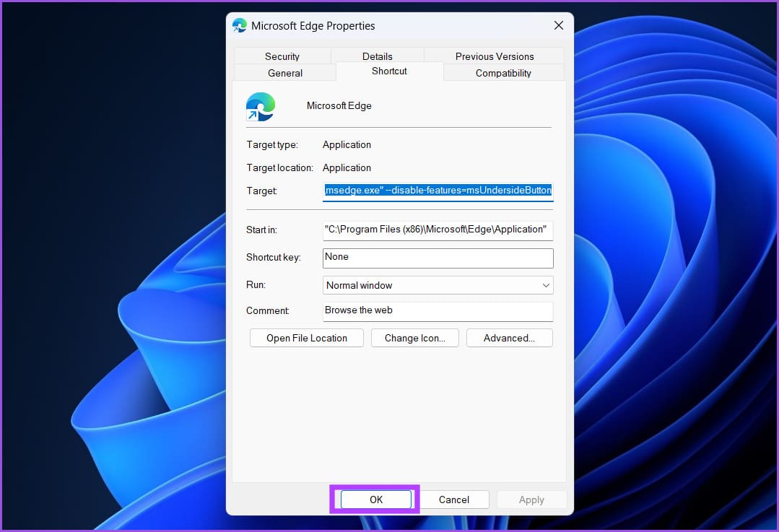Screen dimensions: 779x532
Task: Click the Comment field reading Browse the web
Action: click(438, 311)
